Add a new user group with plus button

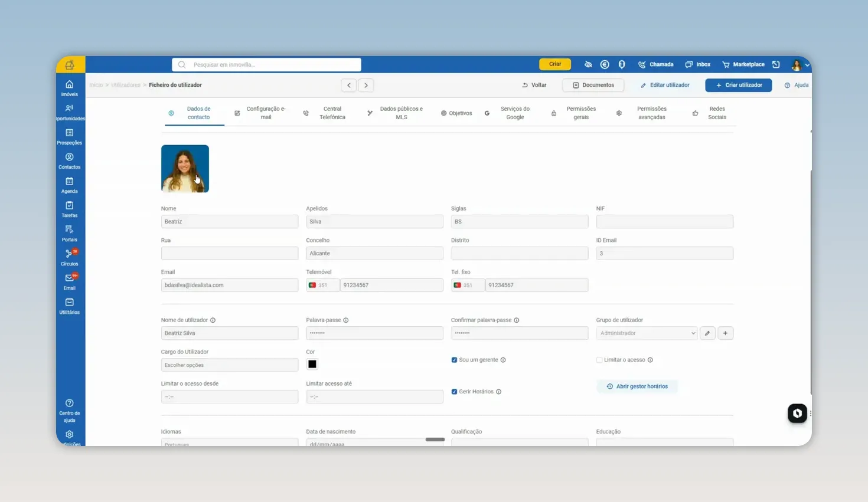pos(725,333)
